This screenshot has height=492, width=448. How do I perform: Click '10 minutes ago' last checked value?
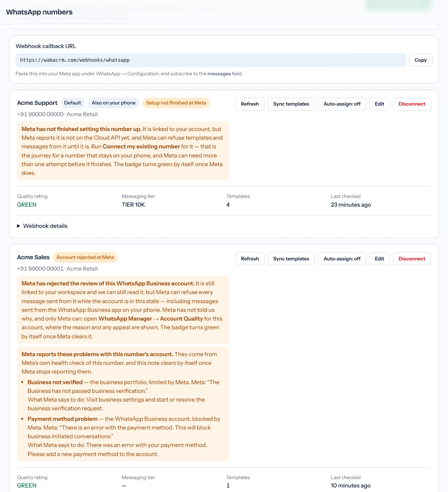(x=350, y=486)
